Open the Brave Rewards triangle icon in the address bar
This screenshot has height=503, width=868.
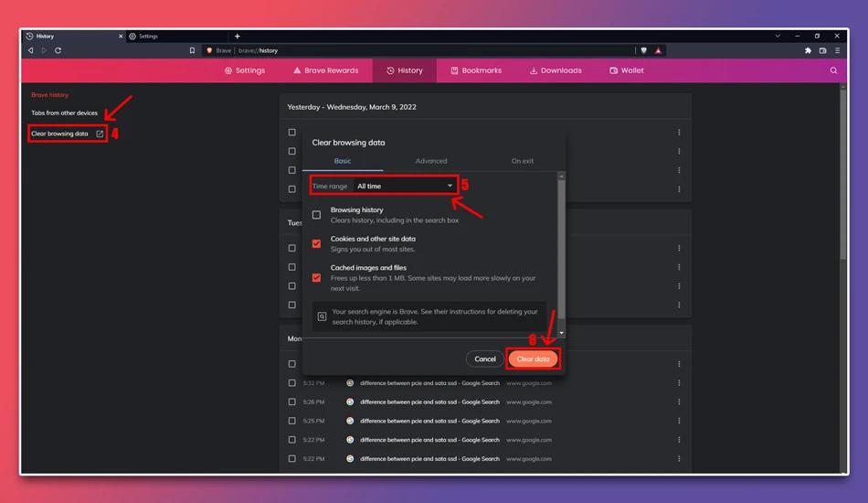coord(658,50)
